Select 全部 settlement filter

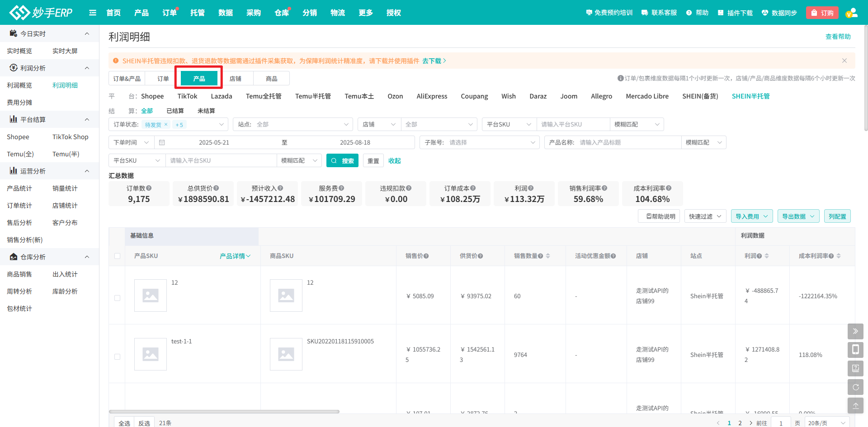pos(147,111)
